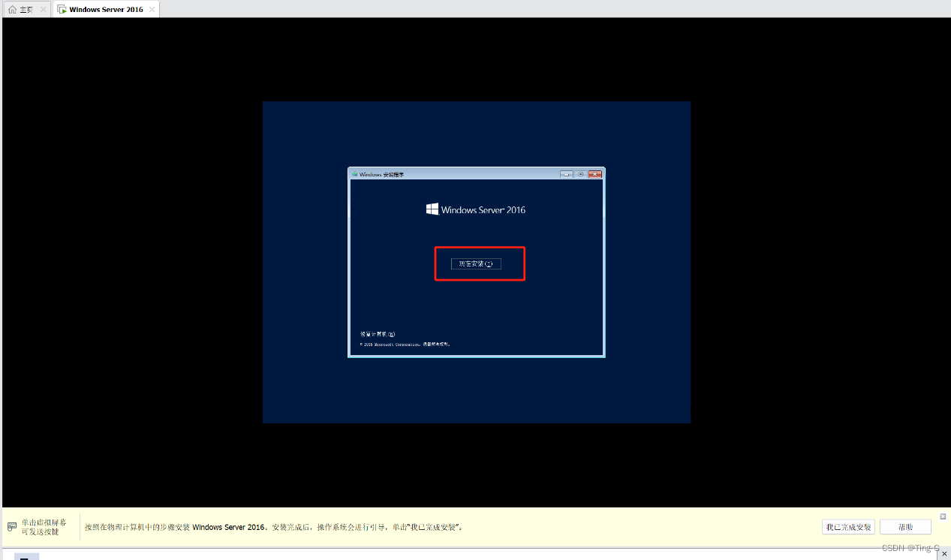Close the 主页 home tab

(43, 10)
